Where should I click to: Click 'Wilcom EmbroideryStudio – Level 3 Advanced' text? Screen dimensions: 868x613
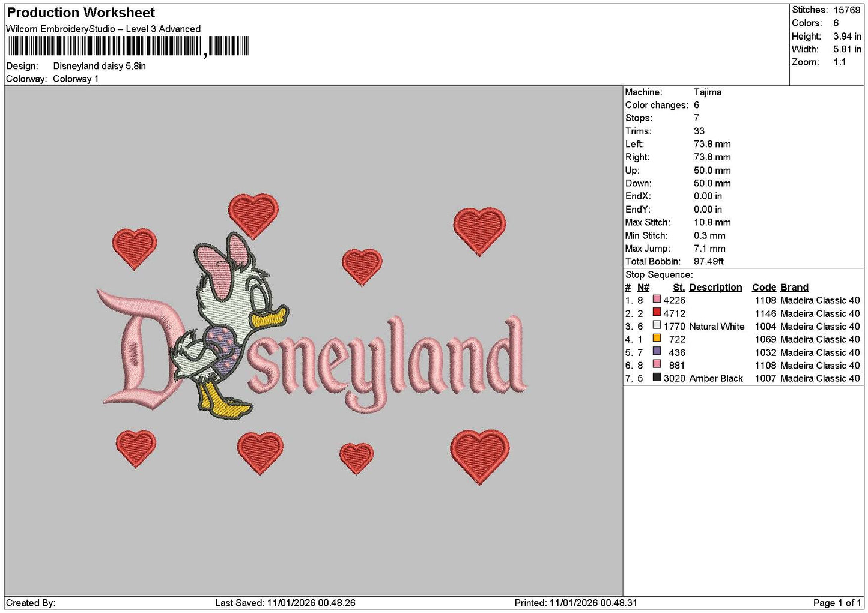tap(103, 29)
